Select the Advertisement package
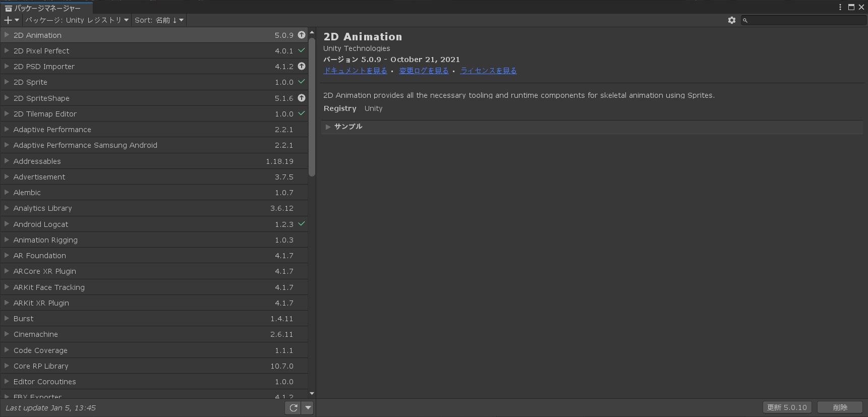The height and width of the screenshot is (417, 868). tap(154, 176)
